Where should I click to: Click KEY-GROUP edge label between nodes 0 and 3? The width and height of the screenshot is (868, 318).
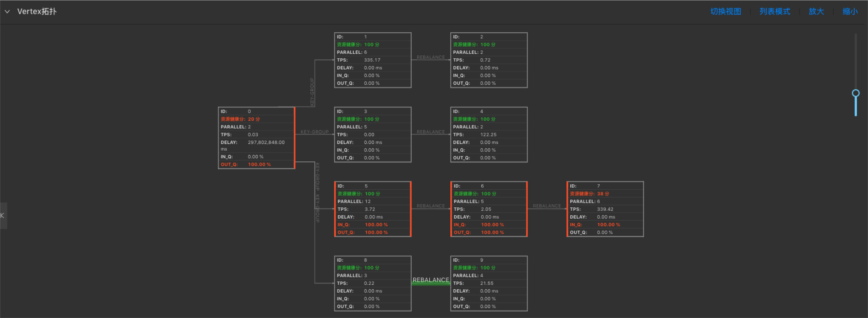pyautogui.click(x=314, y=132)
